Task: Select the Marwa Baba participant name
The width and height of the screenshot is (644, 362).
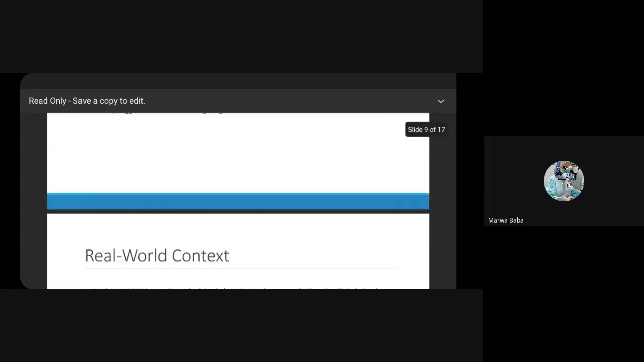Action: (x=506, y=220)
